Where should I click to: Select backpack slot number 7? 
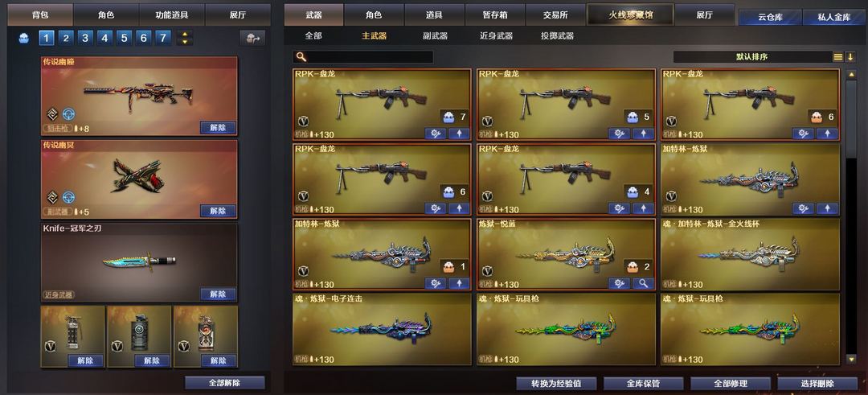pyautogui.click(x=162, y=39)
